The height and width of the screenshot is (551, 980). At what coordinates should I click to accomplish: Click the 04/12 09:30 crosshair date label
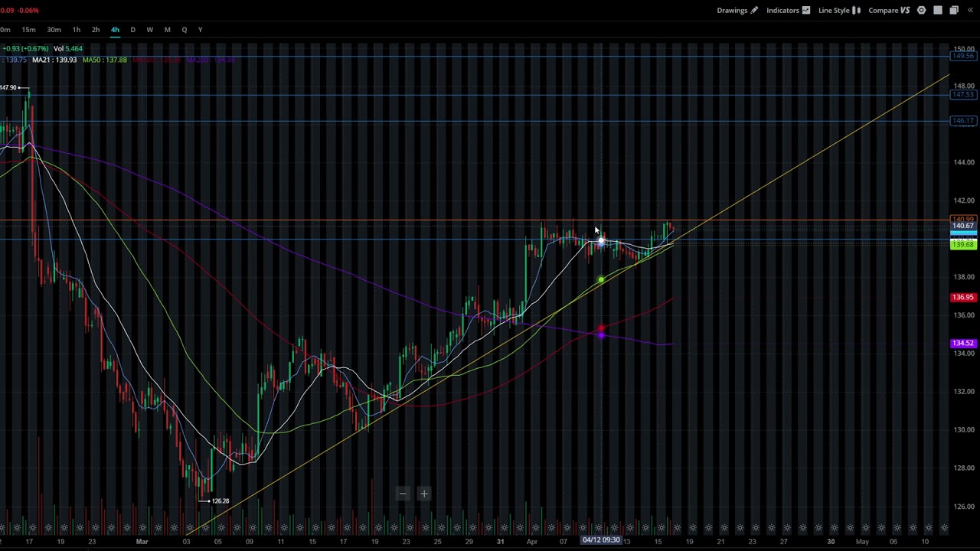(601, 540)
